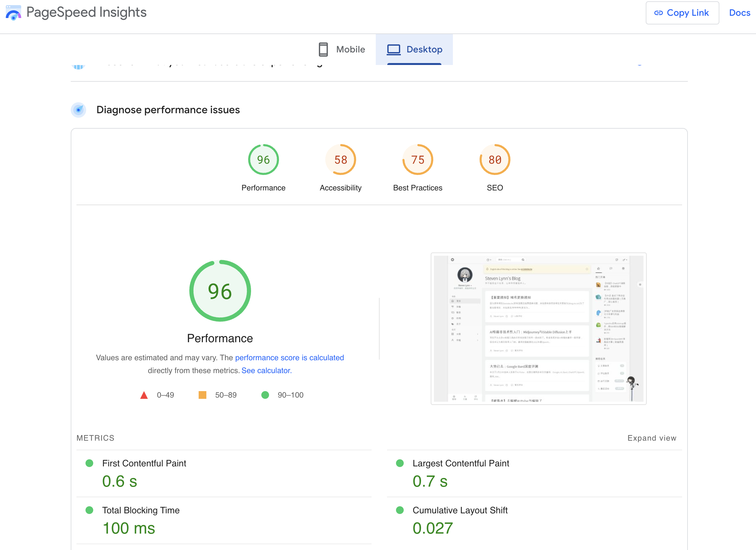Click the 0.6 s value
This screenshot has width=756, height=550.
point(120,481)
